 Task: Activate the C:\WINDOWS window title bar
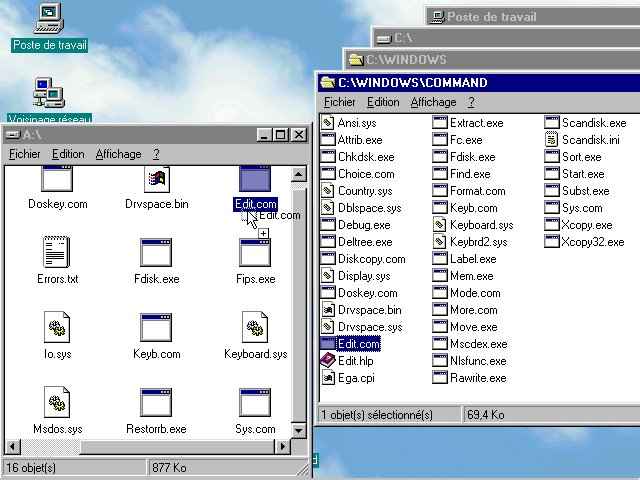pyautogui.click(x=492, y=60)
